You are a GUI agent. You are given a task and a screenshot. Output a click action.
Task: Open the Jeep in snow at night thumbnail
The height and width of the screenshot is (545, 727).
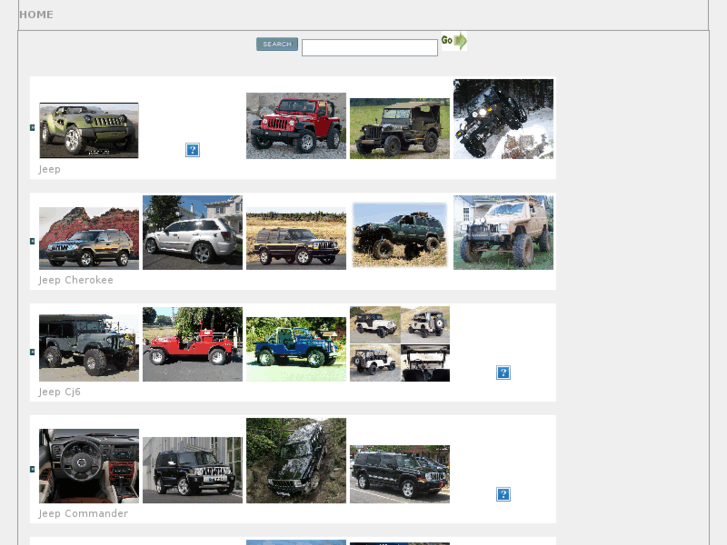503,119
